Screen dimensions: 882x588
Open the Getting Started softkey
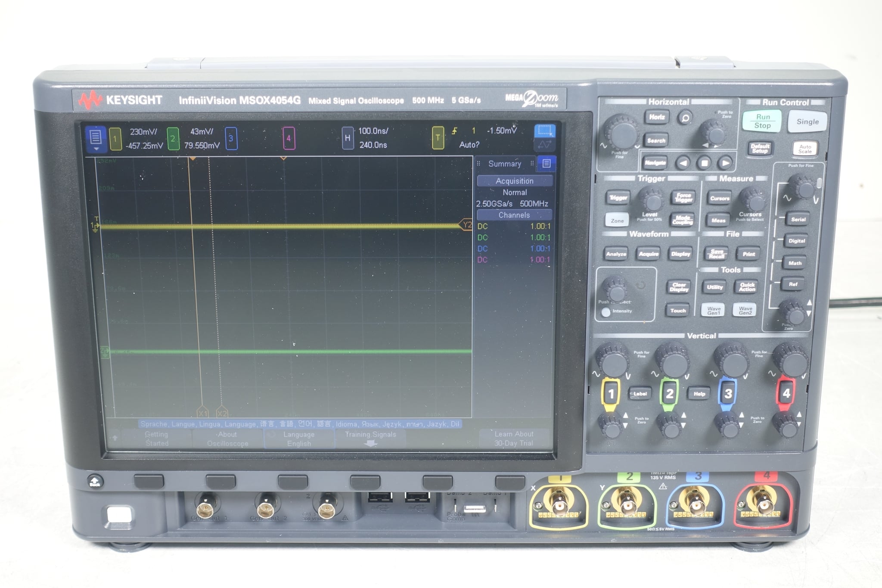(x=156, y=439)
